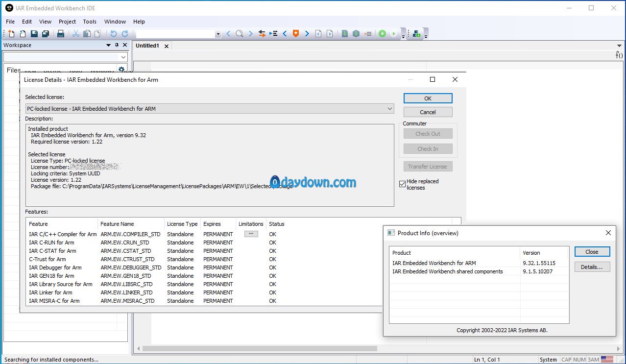Save the current file with the Save icon
Screen dimensions: 626x364
(34, 34)
